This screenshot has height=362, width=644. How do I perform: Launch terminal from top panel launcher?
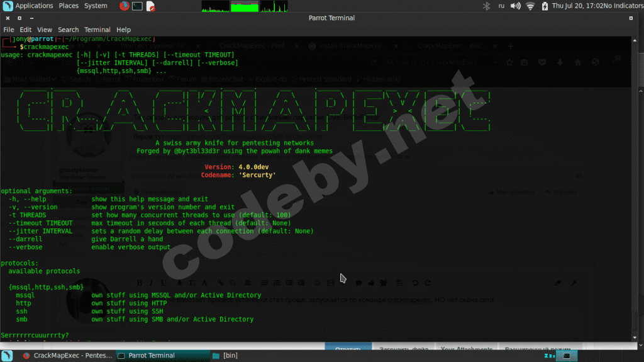pos(137,6)
